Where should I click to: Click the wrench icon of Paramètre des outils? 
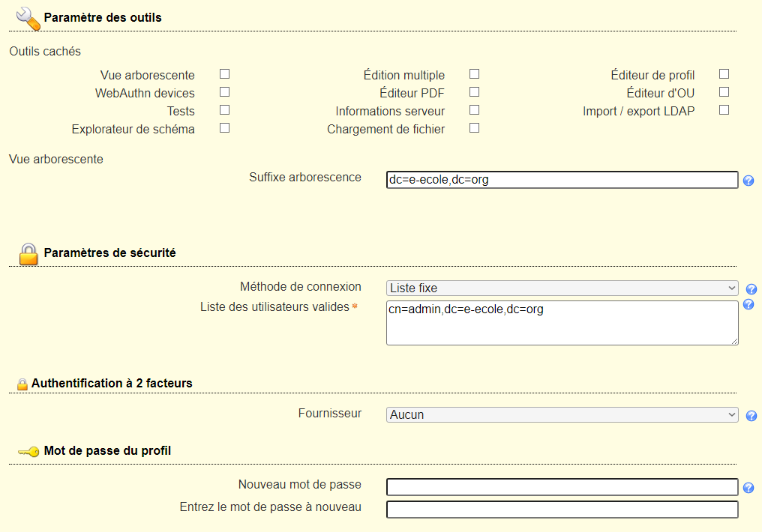[28, 18]
